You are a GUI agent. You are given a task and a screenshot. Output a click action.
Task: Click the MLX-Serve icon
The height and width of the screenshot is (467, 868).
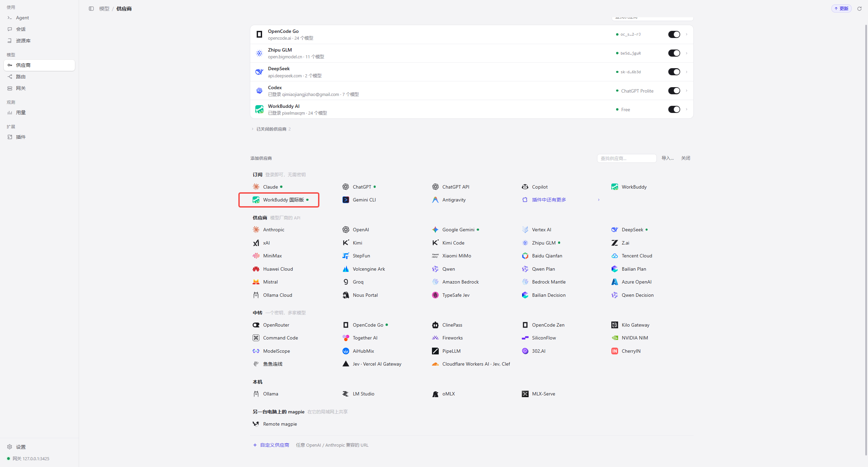point(525,394)
